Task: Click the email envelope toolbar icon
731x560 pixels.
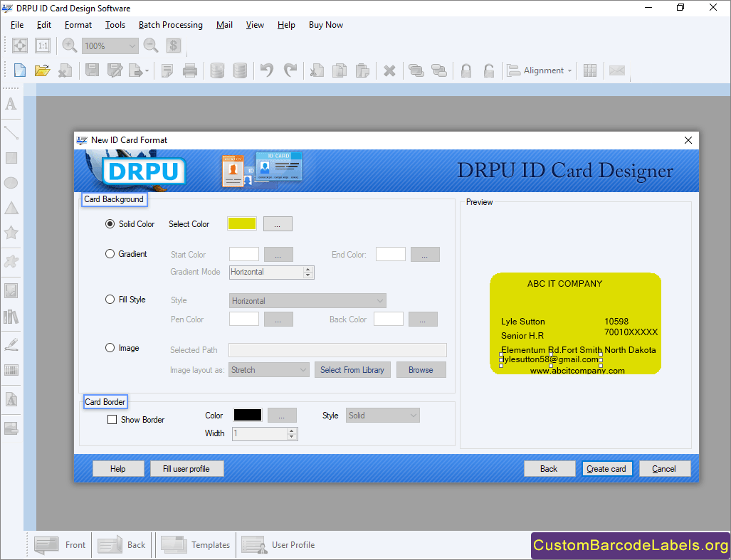Action: coord(617,70)
